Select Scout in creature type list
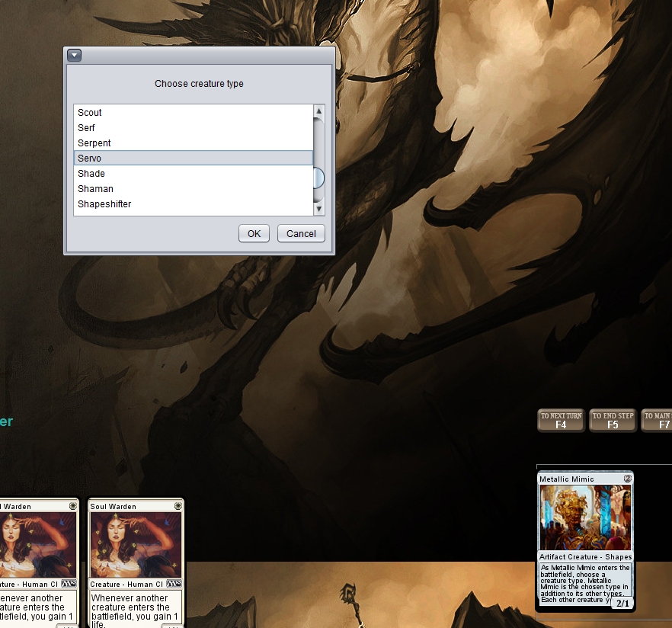The height and width of the screenshot is (628, 672). click(194, 112)
